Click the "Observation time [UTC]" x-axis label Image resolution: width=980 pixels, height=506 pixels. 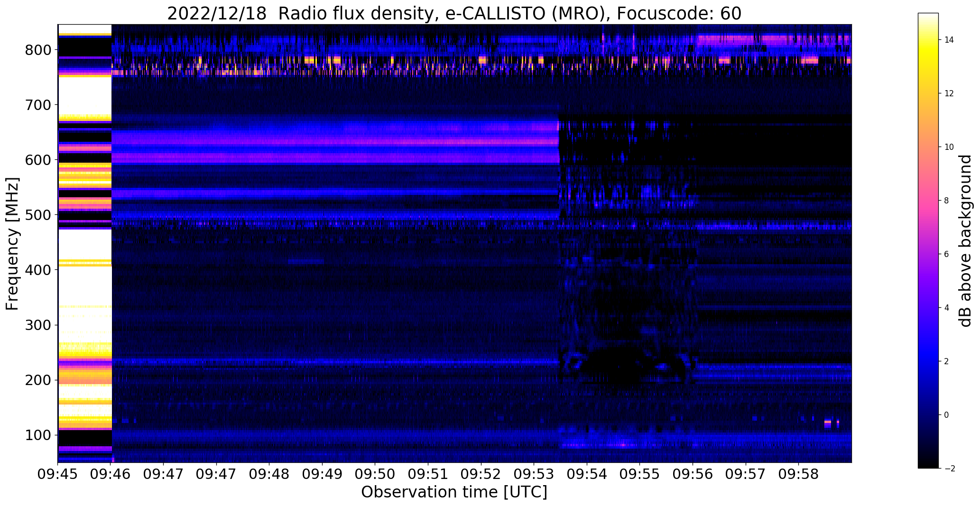(x=454, y=492)
